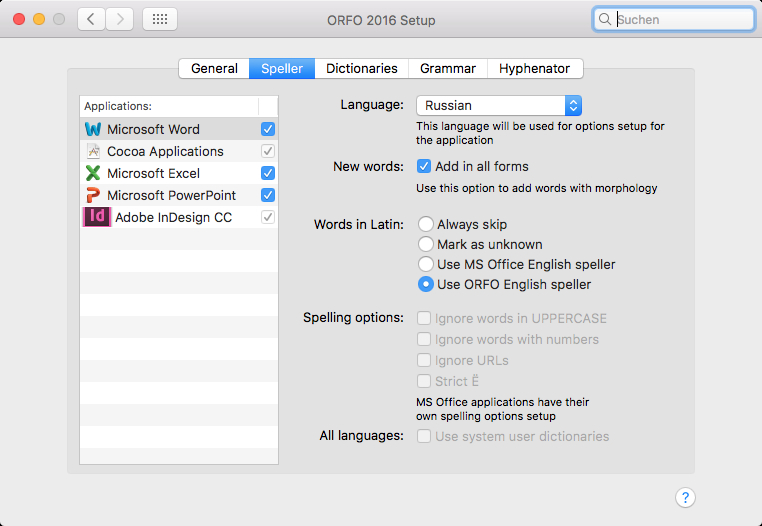
Task: Toggle the Microsoft Excel checkbox
Action: point(267,173)
